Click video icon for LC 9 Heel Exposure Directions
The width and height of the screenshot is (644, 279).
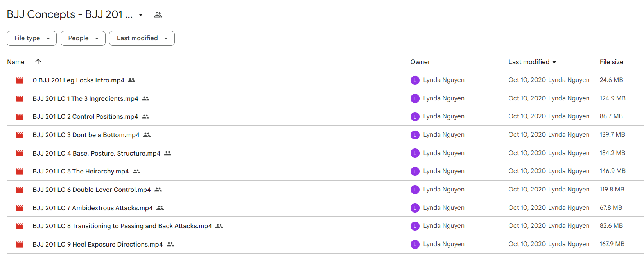[x=20, y=244]
